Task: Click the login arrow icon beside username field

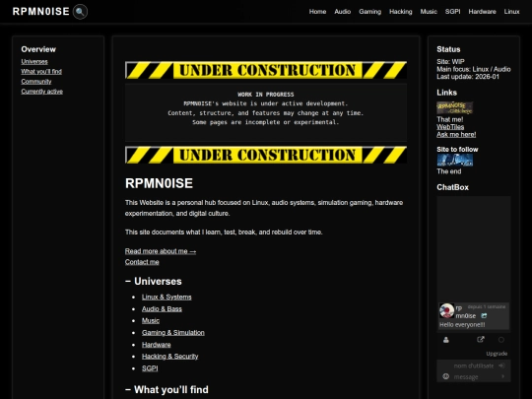Action: coord(501,366)
